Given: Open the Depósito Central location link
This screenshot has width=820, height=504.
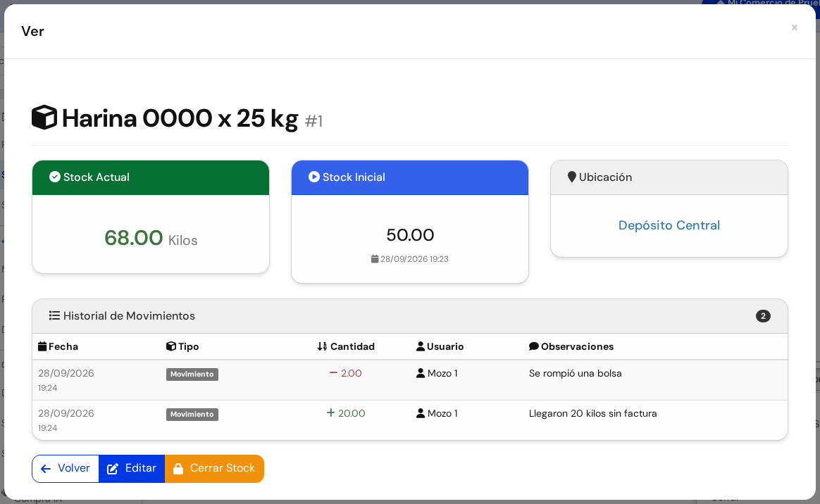Looking at the screenshot, I should point(669,225).
